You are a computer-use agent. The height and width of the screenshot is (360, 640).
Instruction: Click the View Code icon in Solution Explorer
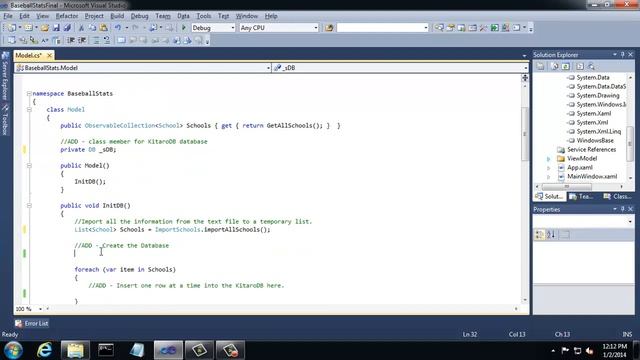(580, 66)
